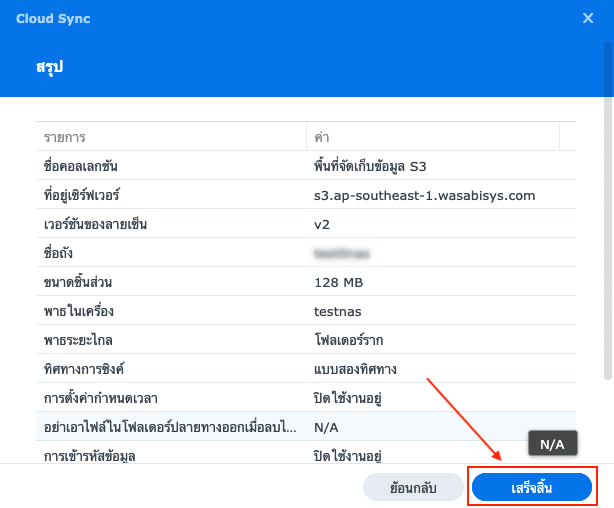Select the การตั้งค่ากำหนดเวลา row label
Image resolution: width=614 pixels, height=508 pixels.
coord(101,398)
